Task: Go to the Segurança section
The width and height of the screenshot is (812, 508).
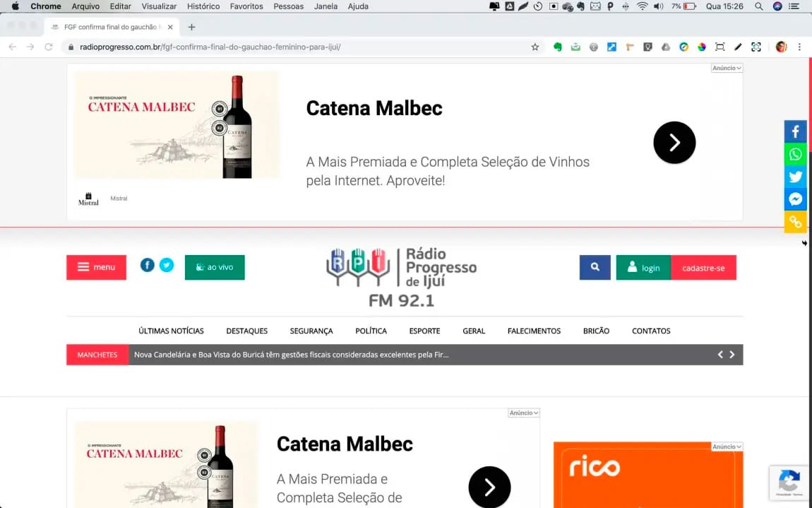Action: 311,331
